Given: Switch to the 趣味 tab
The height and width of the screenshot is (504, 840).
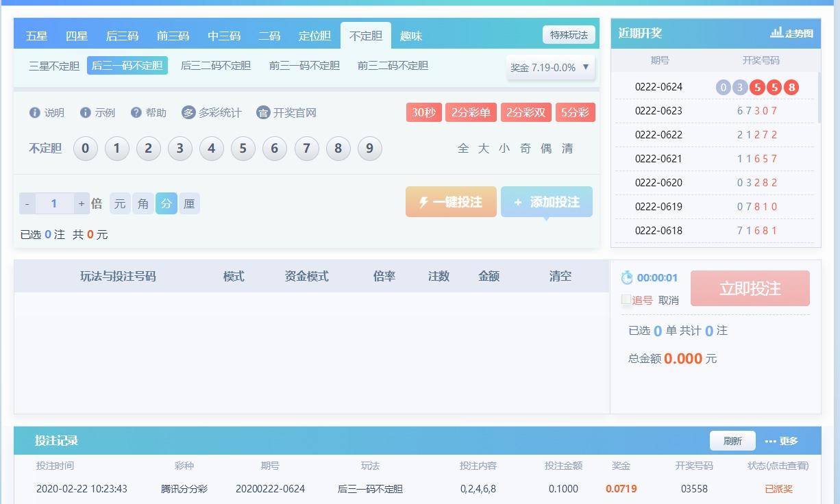Looking at the screenshot, I should (x=411, y=36).
